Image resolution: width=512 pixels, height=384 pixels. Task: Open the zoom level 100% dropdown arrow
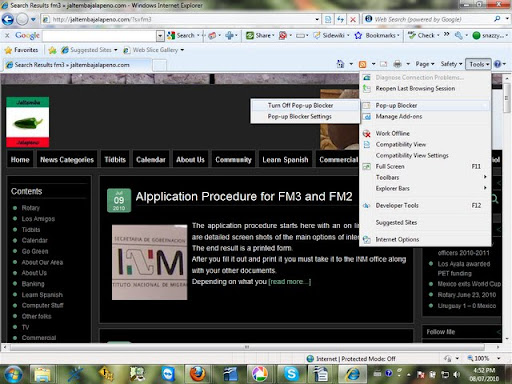499,358
